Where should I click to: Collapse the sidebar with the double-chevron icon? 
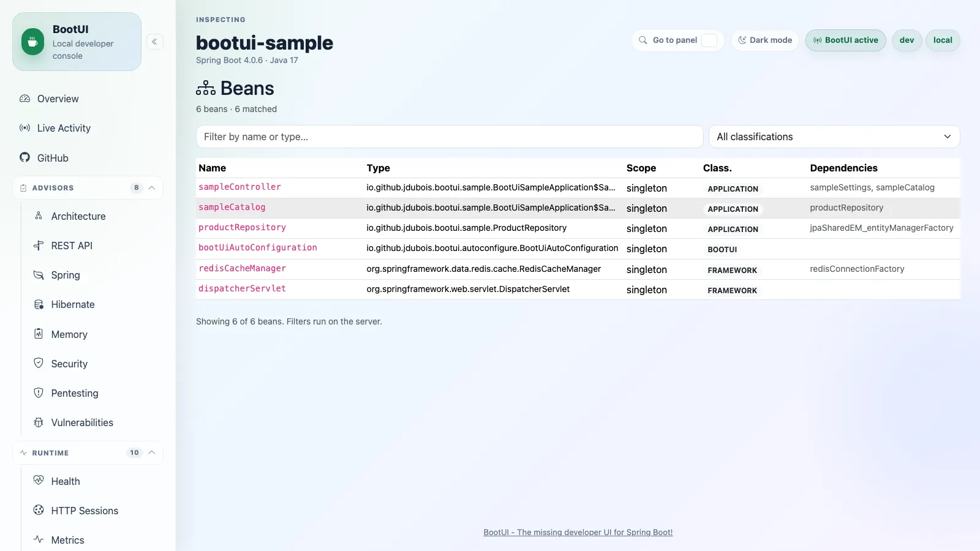pos(155,42)
